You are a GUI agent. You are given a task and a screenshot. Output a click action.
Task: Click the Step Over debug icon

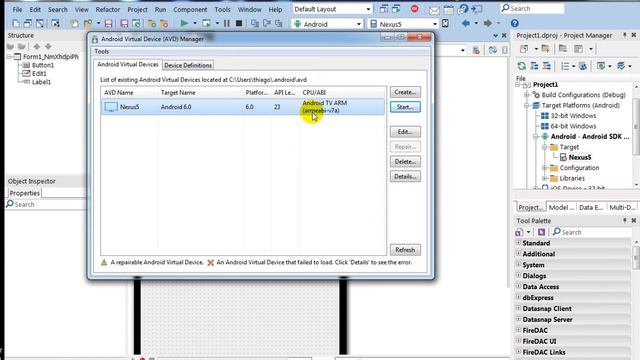tap(267, 24)
